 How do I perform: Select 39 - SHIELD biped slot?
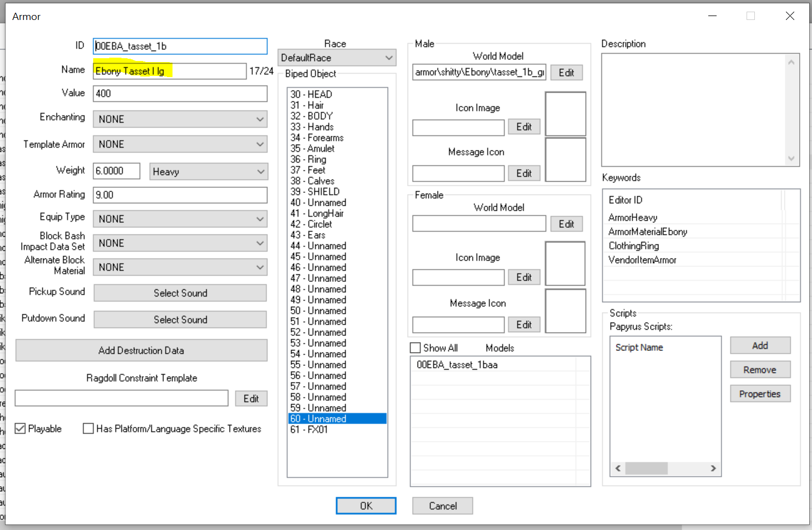tap(337, 192)
